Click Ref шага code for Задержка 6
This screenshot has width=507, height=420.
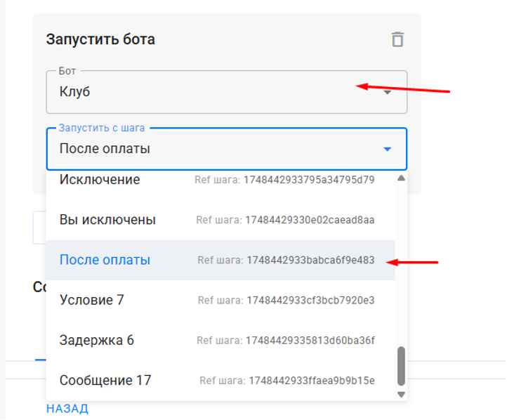(310, 341)
